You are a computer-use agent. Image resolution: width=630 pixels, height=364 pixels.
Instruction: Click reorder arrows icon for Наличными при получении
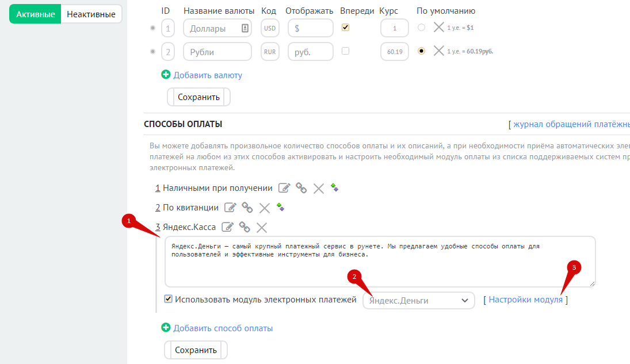pyautogui.click(x=335, y=187)
